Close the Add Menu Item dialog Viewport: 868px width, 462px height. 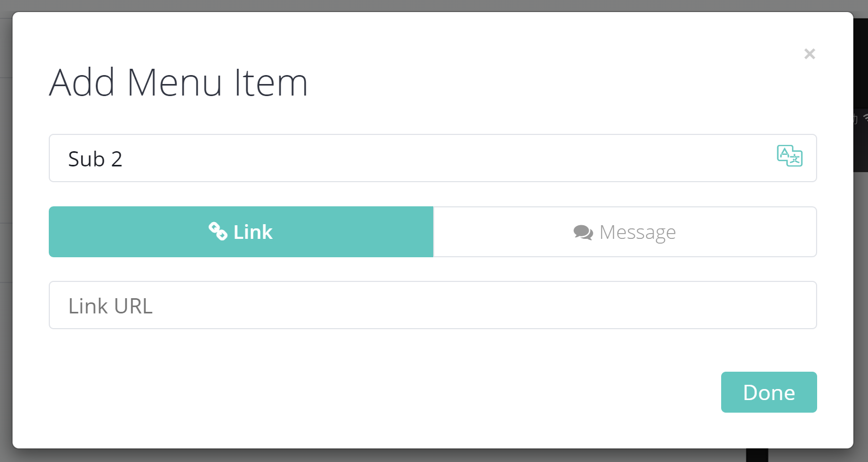(x=809, y=54)
